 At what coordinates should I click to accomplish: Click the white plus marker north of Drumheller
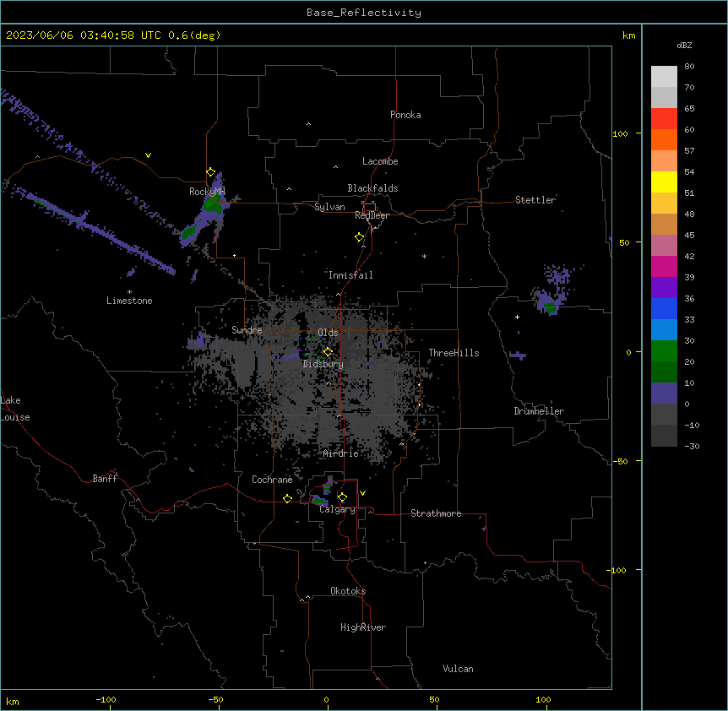point(517,317)
